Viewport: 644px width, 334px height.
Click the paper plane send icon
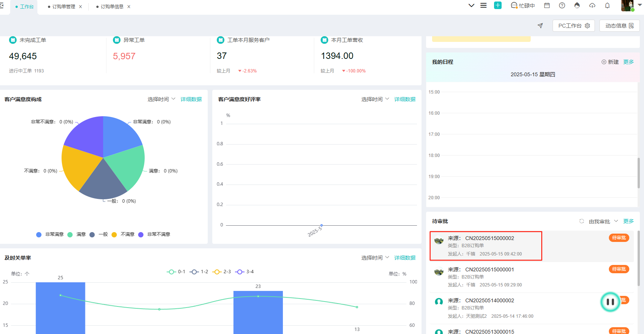click(x=540, y=26)
